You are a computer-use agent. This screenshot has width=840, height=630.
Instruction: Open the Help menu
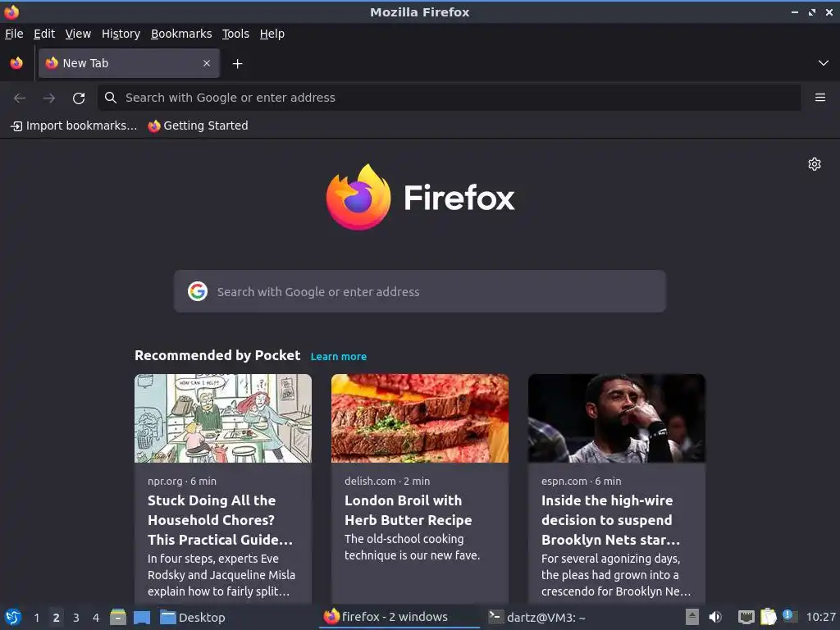272,34
